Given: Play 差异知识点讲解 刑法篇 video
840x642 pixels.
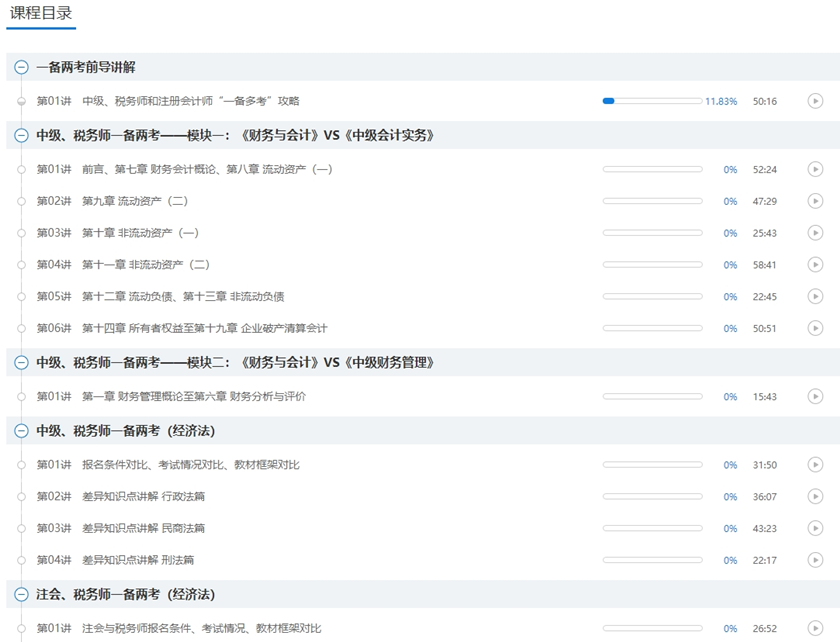Looking at the screenshot, I should pos(815,560).
